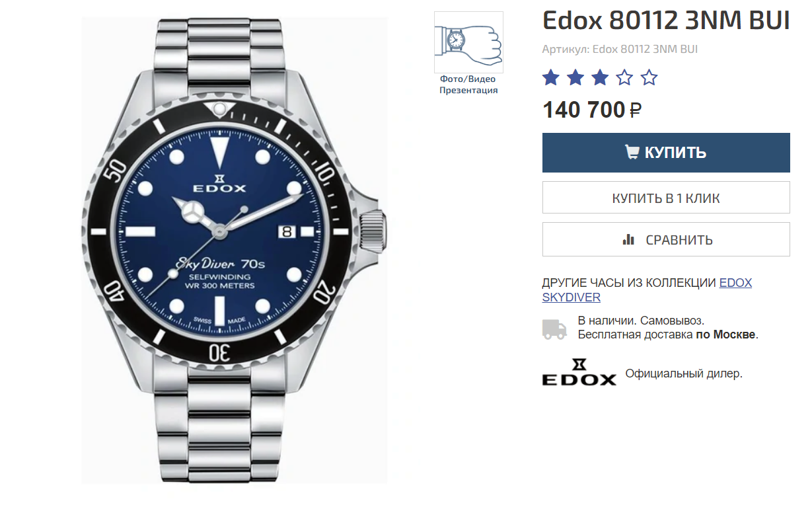Open the EDOX SKYDIVER collection link

tap(647, 290)
